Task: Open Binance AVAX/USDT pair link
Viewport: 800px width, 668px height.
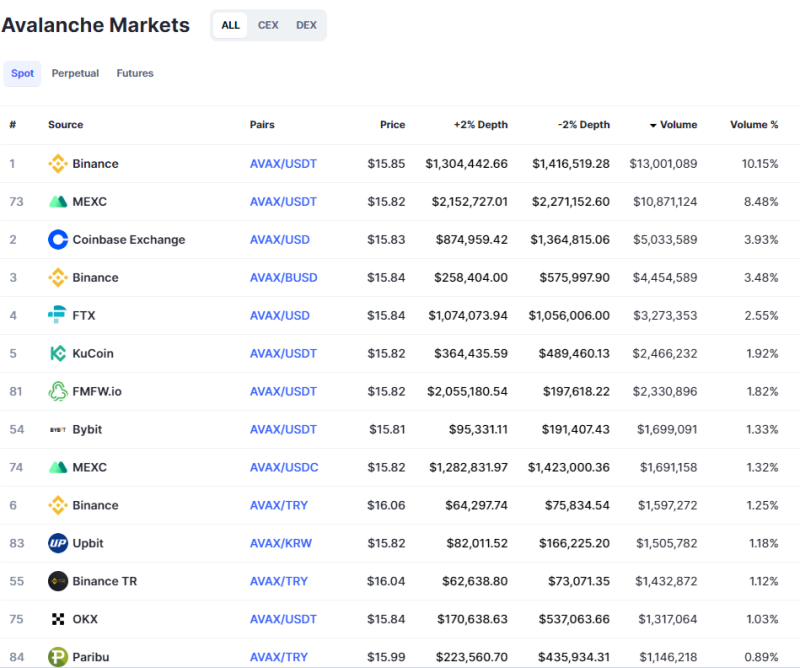Action: click(283, 164)
